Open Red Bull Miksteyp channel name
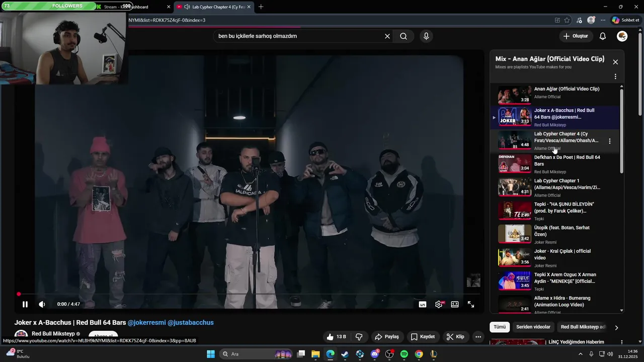This screenshot has width=644, height=362. (x=53, y=334)
